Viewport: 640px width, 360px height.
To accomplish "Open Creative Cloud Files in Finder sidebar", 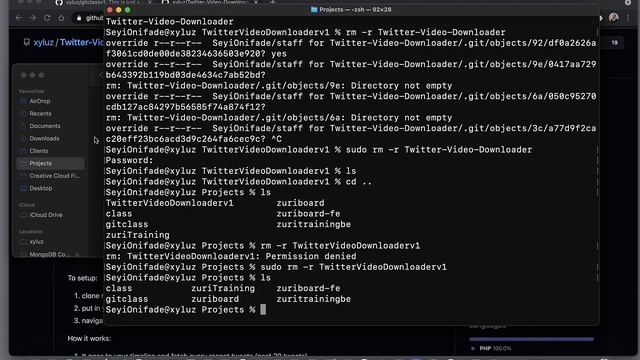I will pyautogui.click(x=54, y=176).
